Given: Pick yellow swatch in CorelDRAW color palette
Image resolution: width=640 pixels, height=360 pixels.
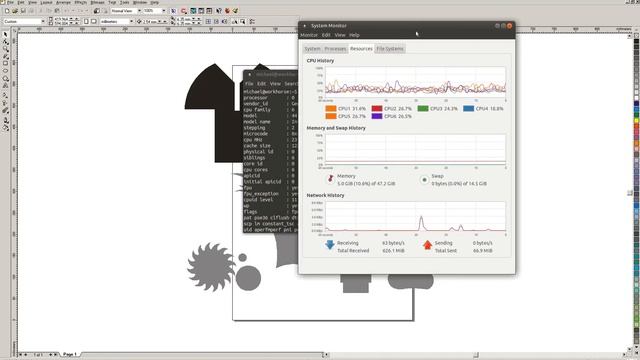Looking at the screenshot, I should [x=636, y=121].
